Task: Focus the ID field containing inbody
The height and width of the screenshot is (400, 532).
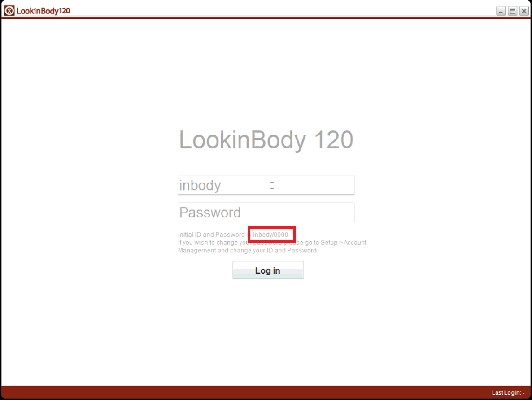Action: pyautogui.click(x=266, y=185)
